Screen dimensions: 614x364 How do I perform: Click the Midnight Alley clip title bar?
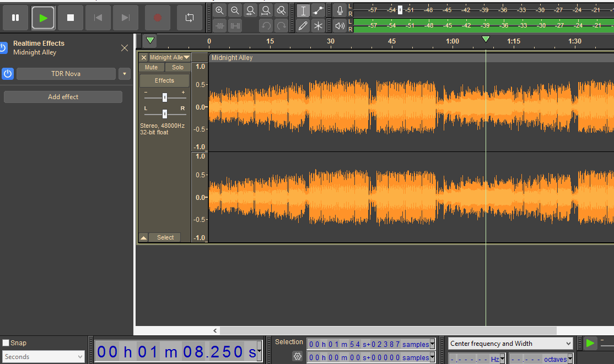(x=411, y=57)
